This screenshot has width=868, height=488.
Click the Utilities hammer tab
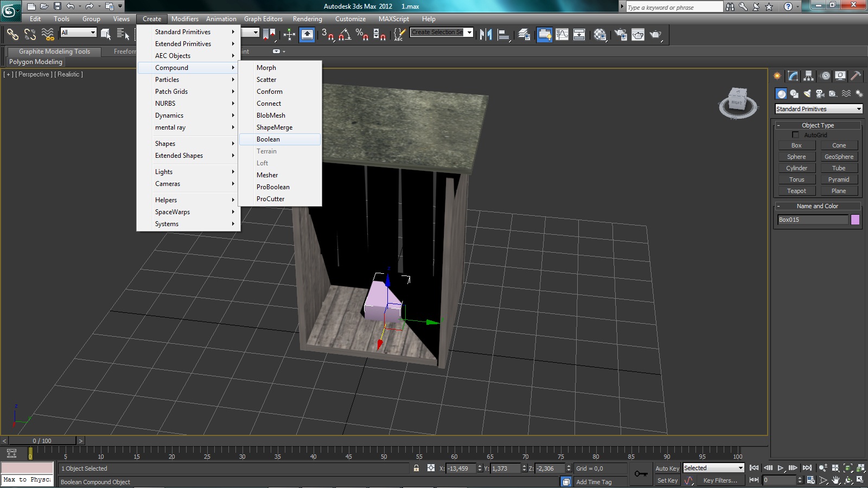[x=856, y=76]
